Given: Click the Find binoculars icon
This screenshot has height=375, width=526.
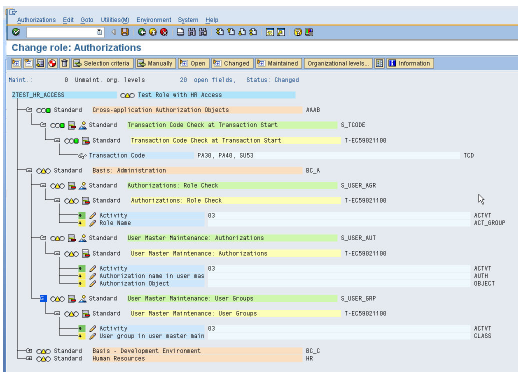Looking at the screenshot, I should tap(192, 32).
